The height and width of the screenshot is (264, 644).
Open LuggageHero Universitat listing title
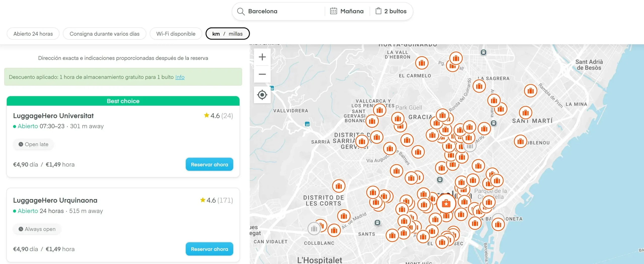[x=53, y=116]
